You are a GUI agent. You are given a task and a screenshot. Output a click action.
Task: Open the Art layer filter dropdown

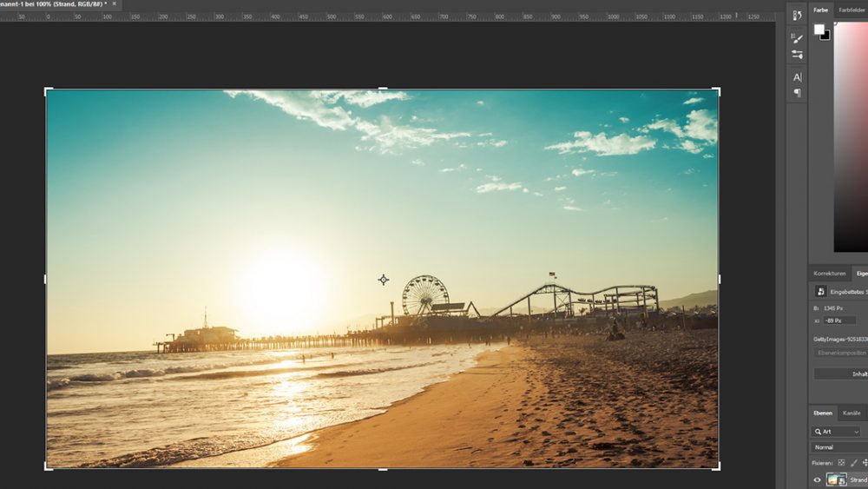coord(836,432)
